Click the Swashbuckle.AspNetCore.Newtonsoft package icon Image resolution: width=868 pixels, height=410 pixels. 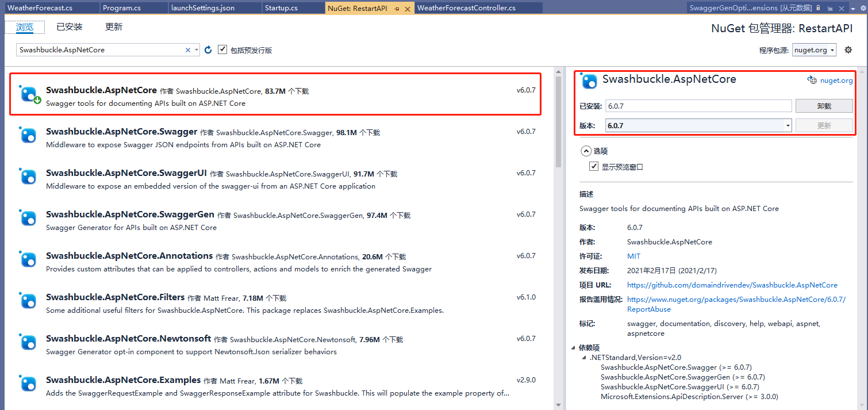click(x=29, y=343)
